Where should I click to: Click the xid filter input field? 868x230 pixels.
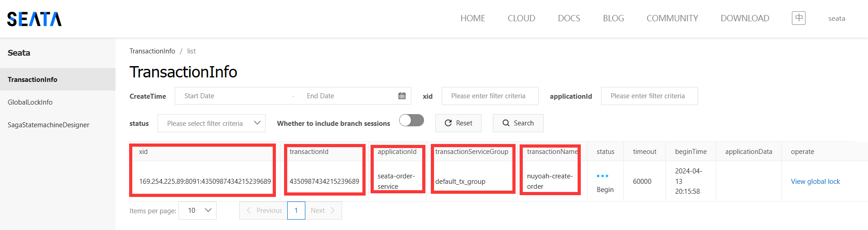pos(490,96)
